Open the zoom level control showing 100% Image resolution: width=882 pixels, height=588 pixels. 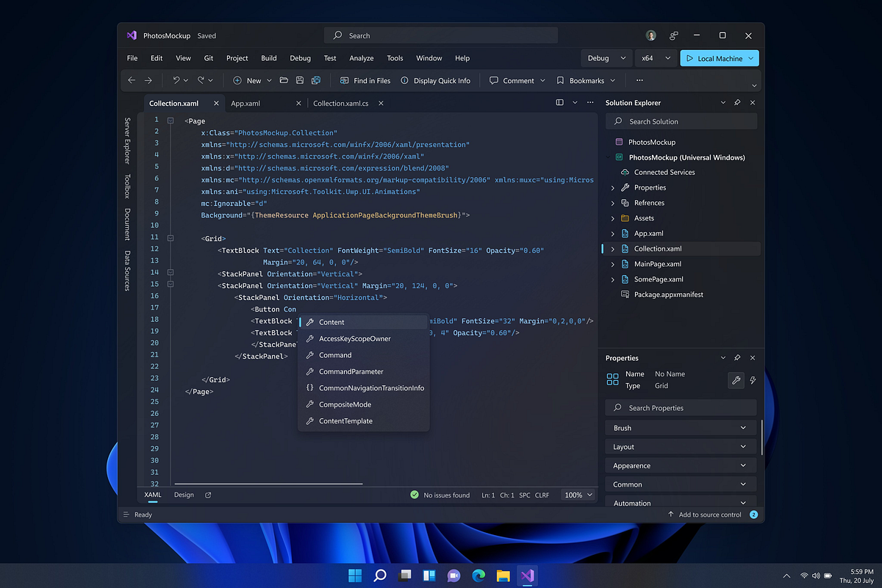coord(578,495)
